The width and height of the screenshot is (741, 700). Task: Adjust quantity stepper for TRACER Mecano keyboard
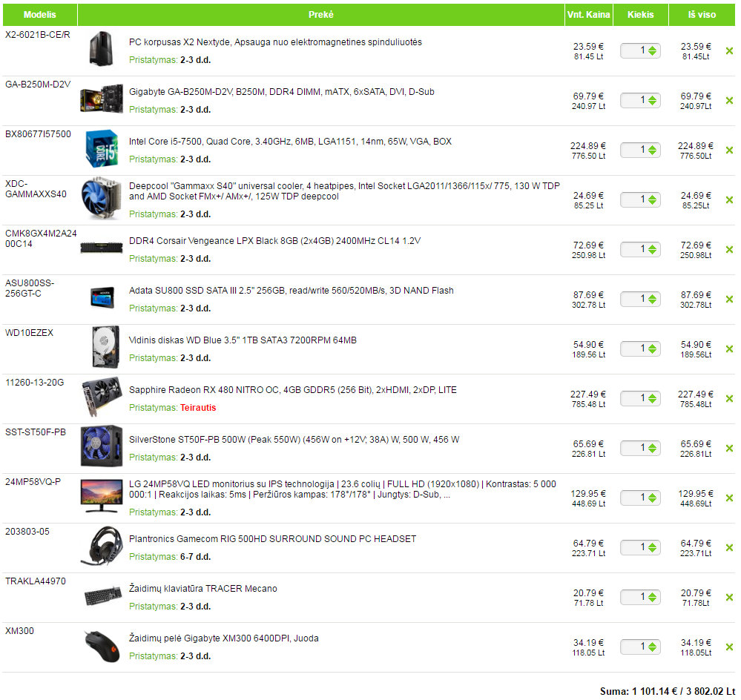tap(652, 598)
